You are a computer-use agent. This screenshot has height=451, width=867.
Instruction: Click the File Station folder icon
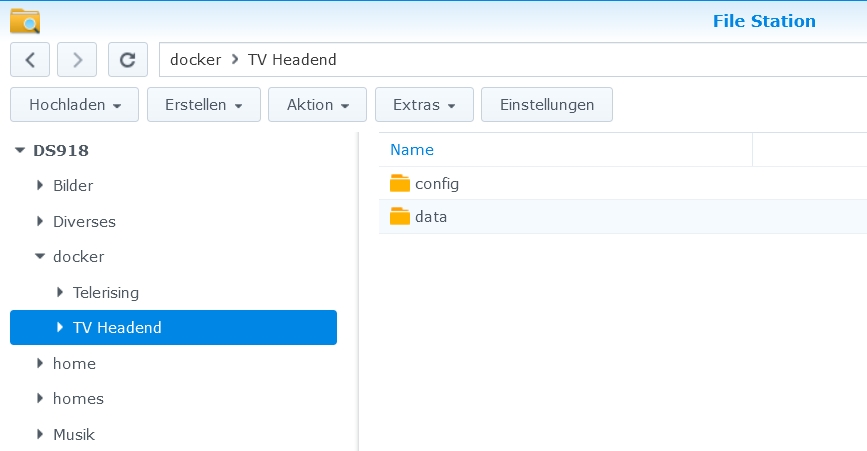[25, 21]
